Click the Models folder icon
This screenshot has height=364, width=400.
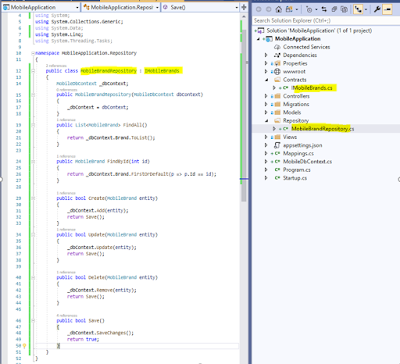point(277,112)
